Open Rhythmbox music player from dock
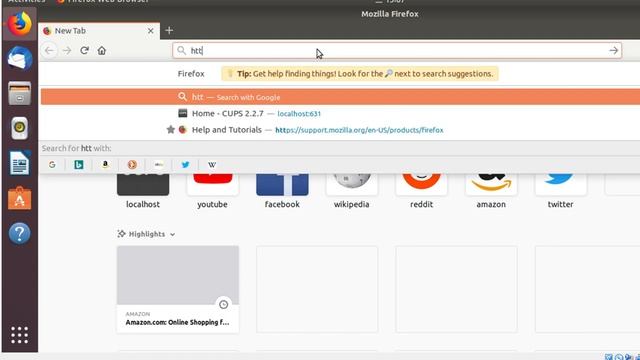This screenshot has width=640, height=360. click(x=20, y=128)
